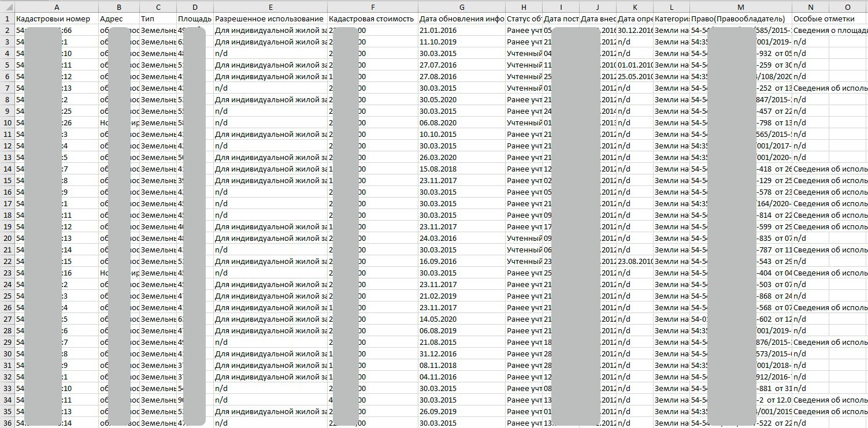
Task: Click the 'Категори' header cell in column L
Action: 671,18
